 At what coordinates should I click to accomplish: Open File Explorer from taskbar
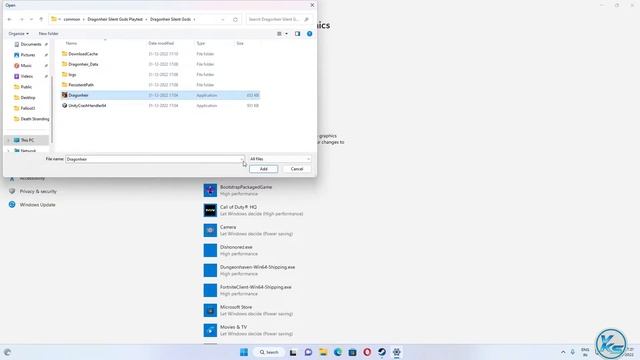(323, 352)
